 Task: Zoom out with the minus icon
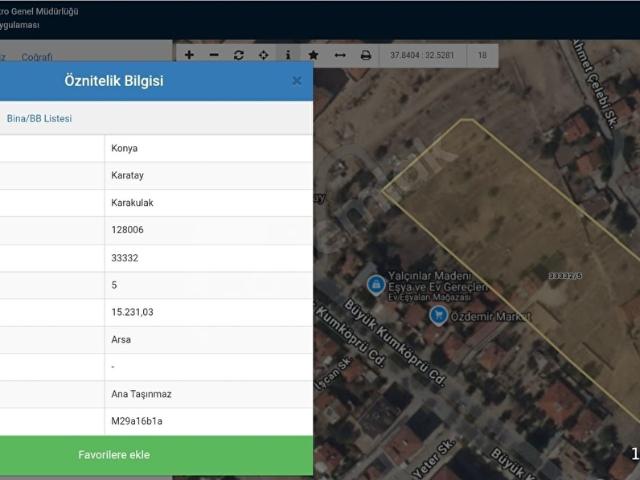[x=214, y=55]
